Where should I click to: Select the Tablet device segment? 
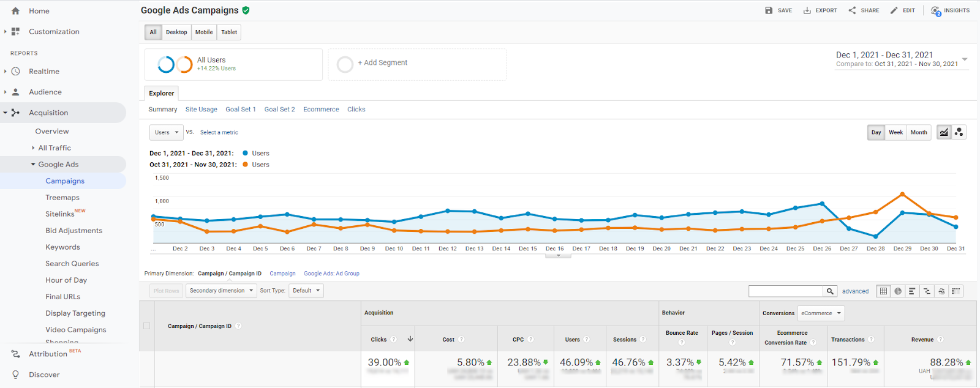coord(229,32)
